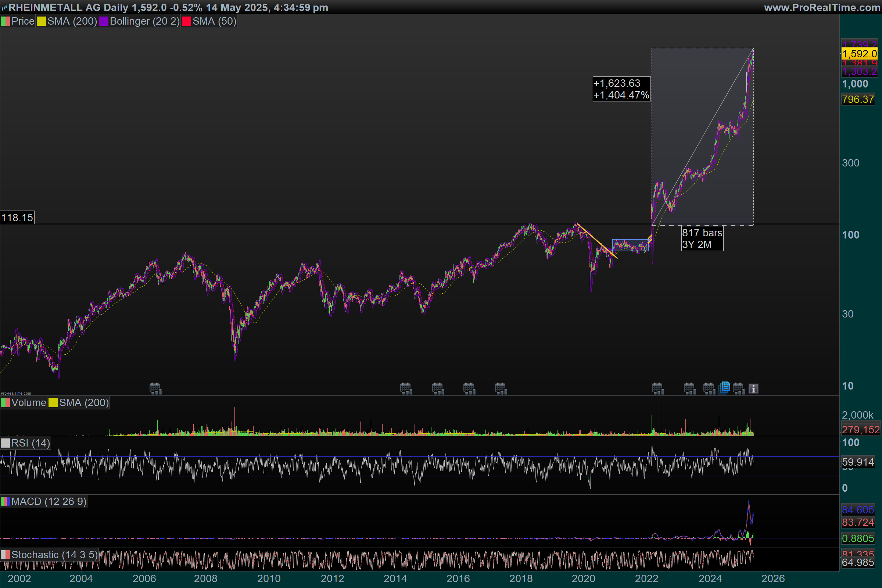The height and width of the screenshot is (588, 882).
Task: Click the SMA (50) legend label
Action: pyautogui.click(x=214, y=21)
